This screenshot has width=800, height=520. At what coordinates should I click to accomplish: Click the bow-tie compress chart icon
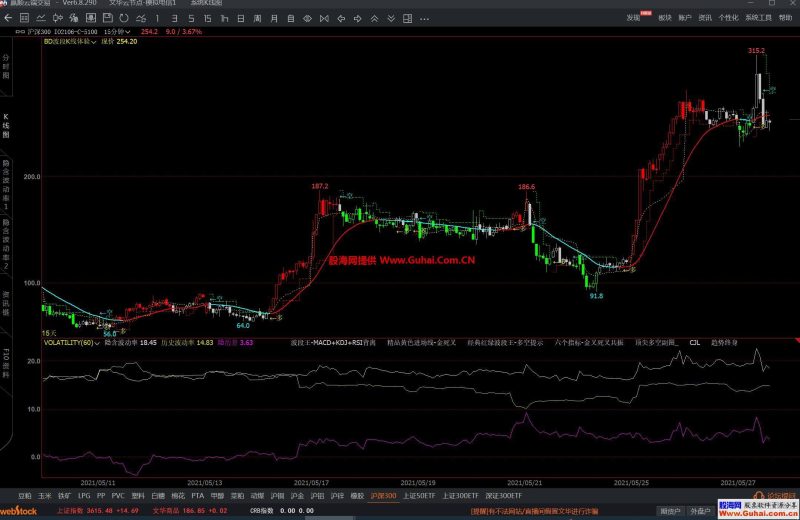(x=324, y=19)
